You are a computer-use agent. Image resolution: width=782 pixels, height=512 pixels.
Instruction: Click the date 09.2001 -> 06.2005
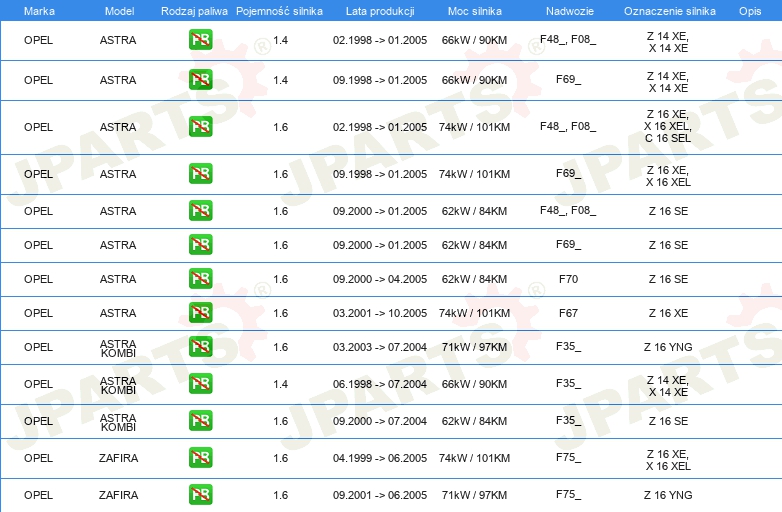coord(380,495)
